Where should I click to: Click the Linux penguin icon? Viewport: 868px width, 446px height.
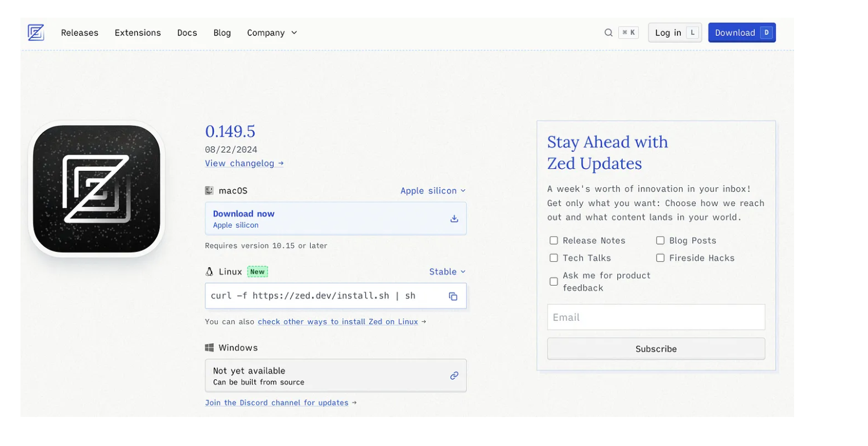[209, 271]
